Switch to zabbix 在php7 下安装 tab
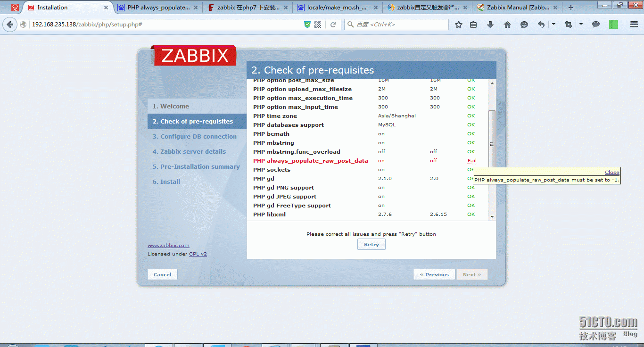 click(248, 8)
